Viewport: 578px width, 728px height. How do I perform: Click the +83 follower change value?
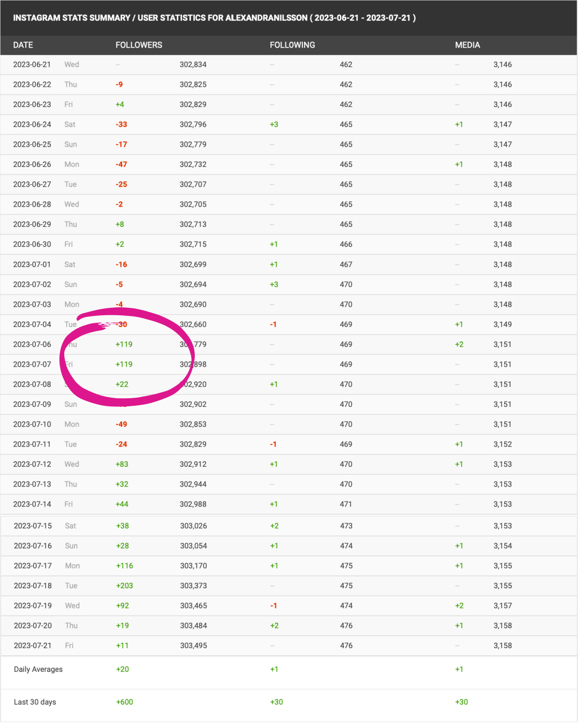click(x=122, y=464)
